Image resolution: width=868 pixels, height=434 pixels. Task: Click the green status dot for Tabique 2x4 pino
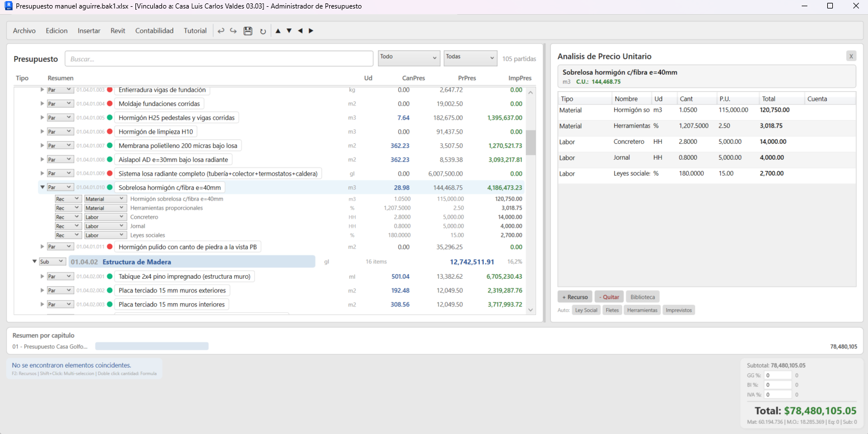tap(110, 276)
